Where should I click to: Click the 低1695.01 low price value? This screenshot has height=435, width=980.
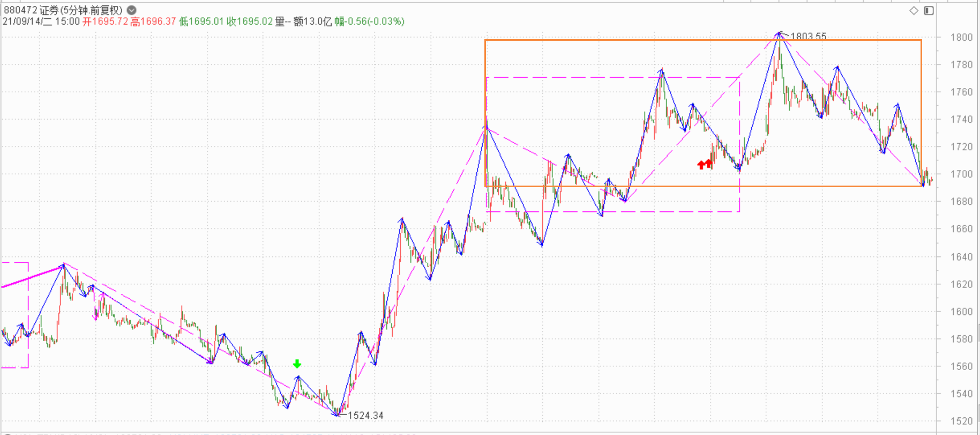[x=201, y=21]
